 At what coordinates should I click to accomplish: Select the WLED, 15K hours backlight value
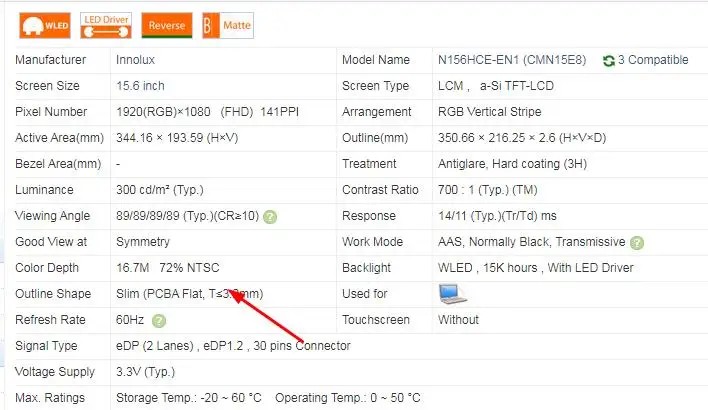pyautogui.click(x=536, y=268)
